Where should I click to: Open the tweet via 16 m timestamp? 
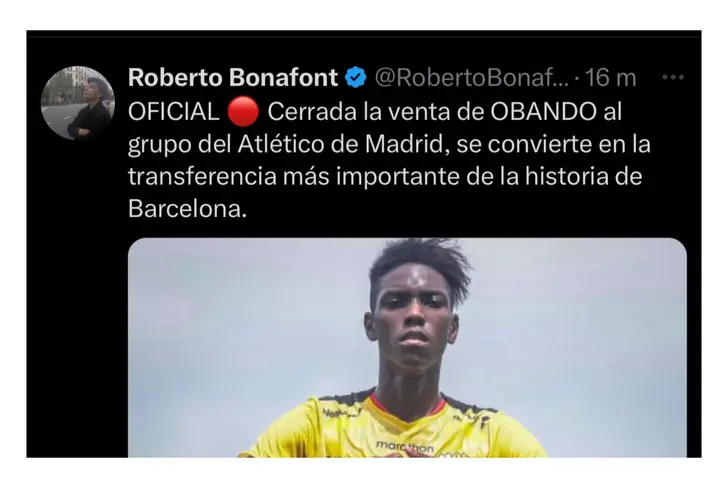610,78
